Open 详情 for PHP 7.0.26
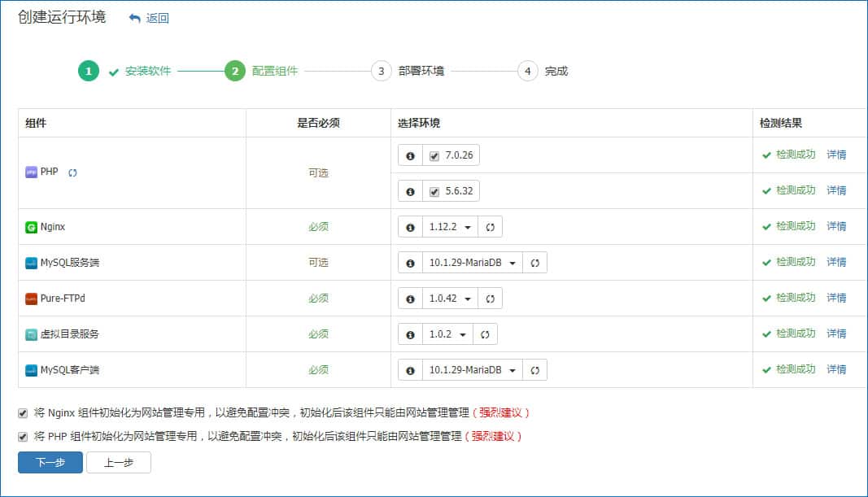Viewport: 868px width, 497px height. coord(836,155)
